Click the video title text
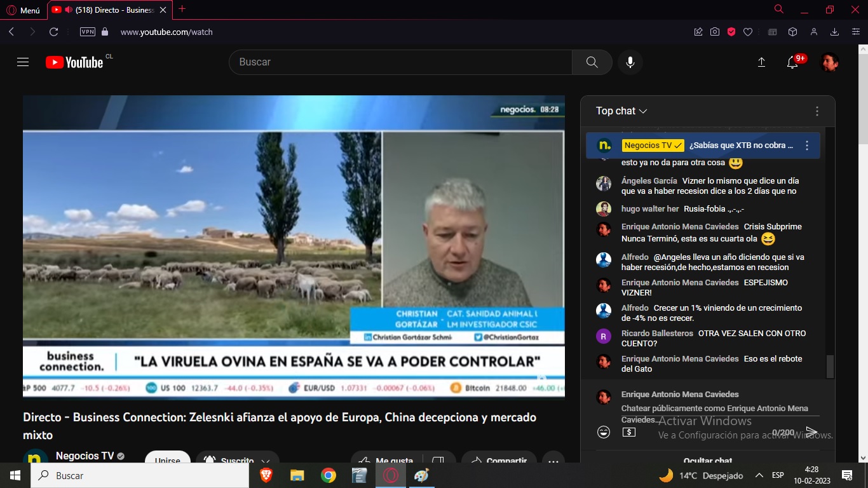The height and width of the screenshot is (488, 868). tap(280, 426)
